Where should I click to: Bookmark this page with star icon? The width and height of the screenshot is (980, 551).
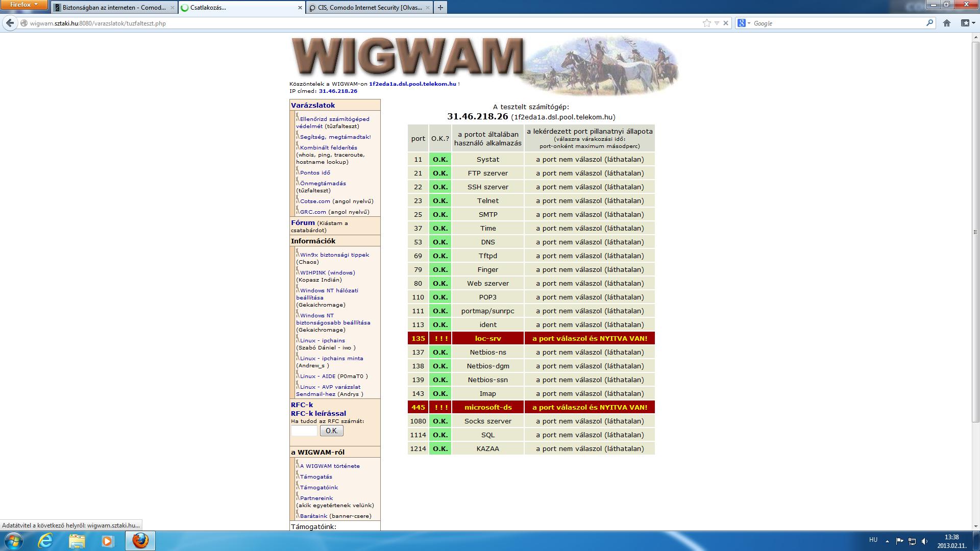tap(706, 23)
